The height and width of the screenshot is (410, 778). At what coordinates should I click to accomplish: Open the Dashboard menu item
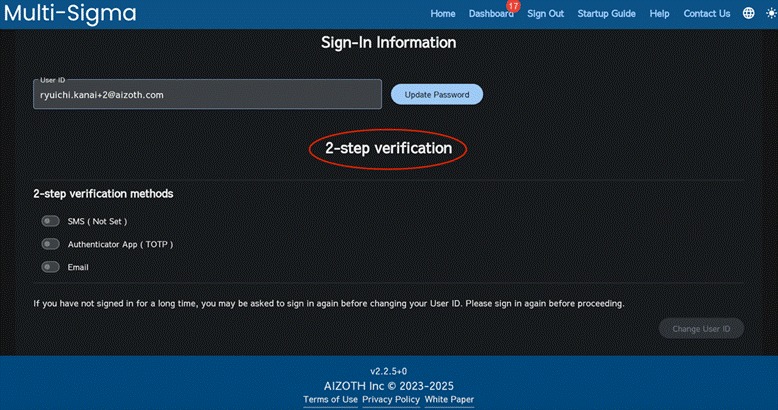(490, 14)
